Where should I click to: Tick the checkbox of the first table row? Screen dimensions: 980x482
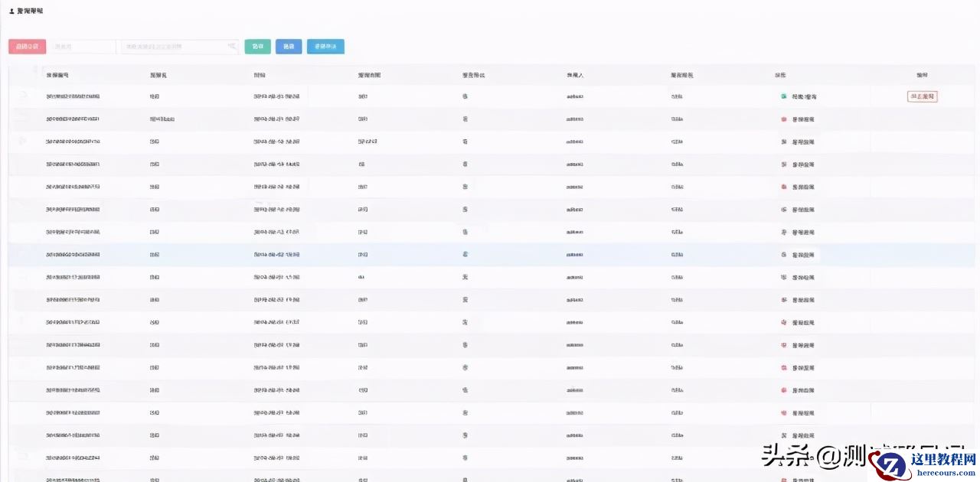(x=23, y=96)
